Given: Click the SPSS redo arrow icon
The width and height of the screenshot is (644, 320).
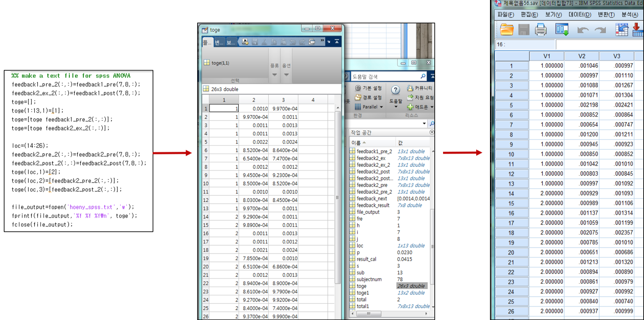Looking at the screenshot, I should pos(600,30).
